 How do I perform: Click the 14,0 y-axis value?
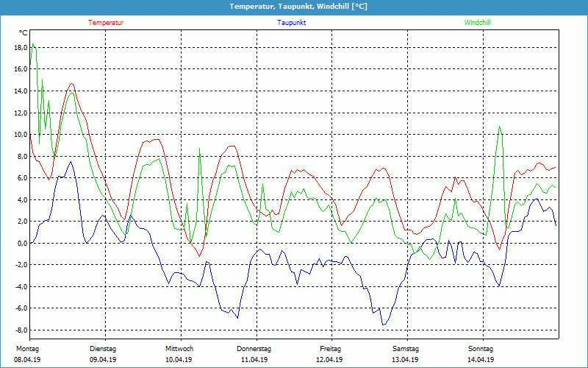[x=21, y=91]
